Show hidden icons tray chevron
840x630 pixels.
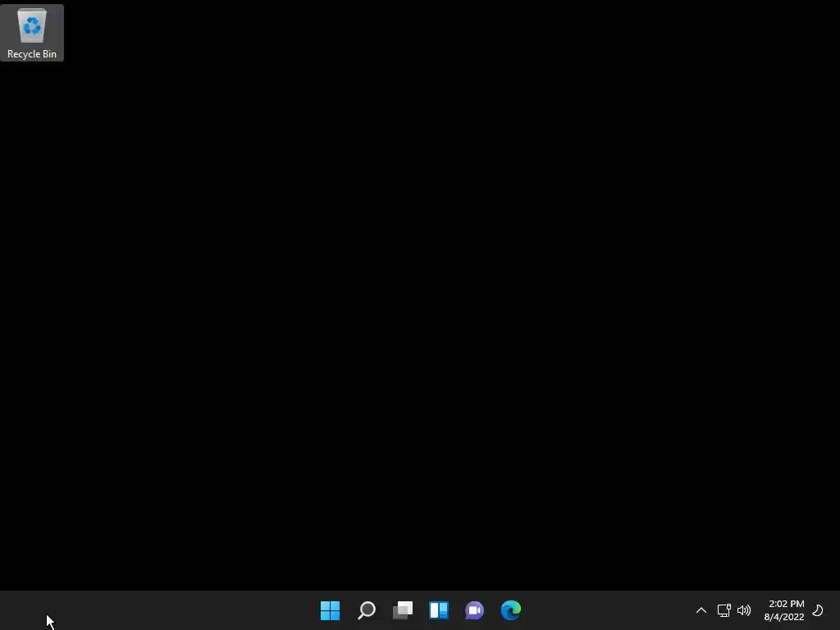[701, 610]
